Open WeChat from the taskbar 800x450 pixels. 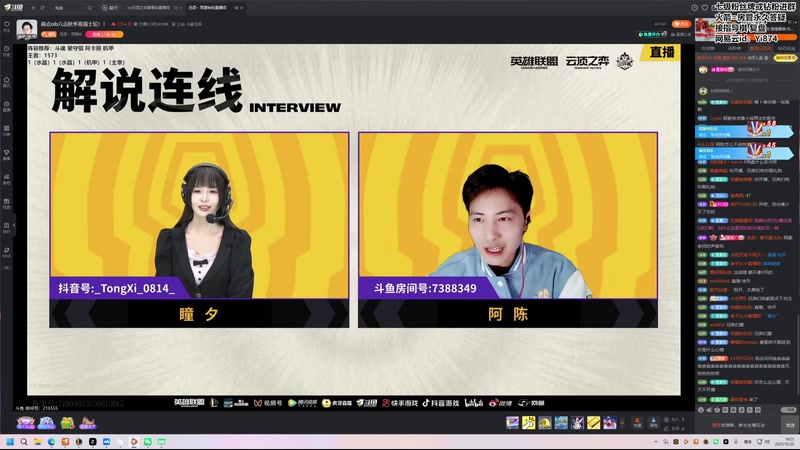148,442
